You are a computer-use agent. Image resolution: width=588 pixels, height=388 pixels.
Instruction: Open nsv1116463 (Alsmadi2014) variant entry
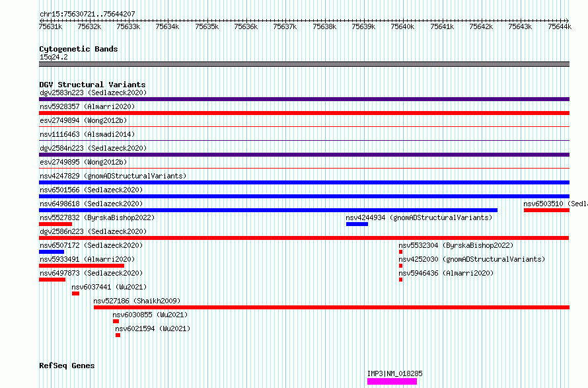coord(87,134)
